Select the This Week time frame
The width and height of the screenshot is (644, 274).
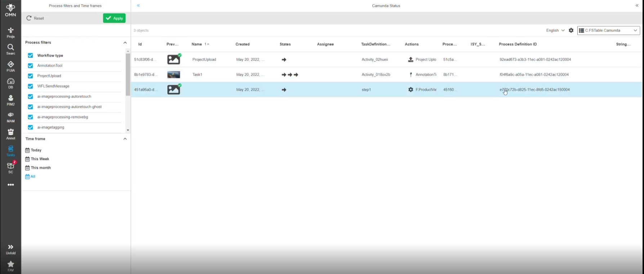click(40, 159)
